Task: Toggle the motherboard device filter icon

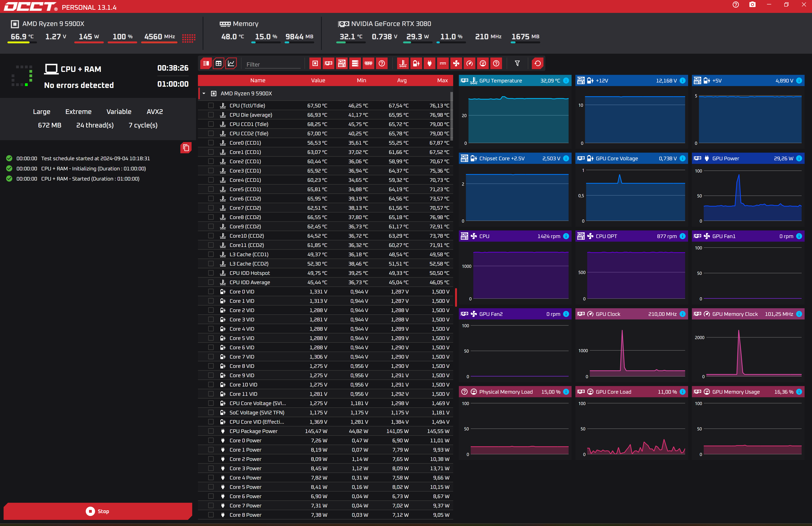Action: [342, 63]
